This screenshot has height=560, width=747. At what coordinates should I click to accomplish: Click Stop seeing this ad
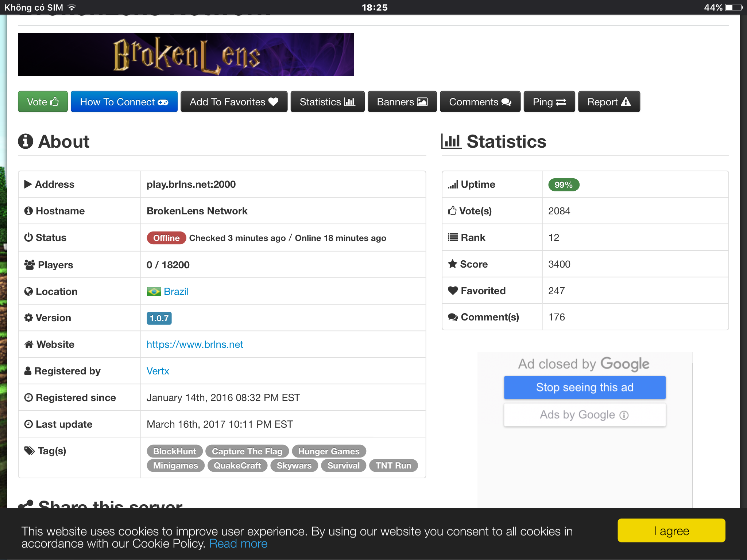585,387
